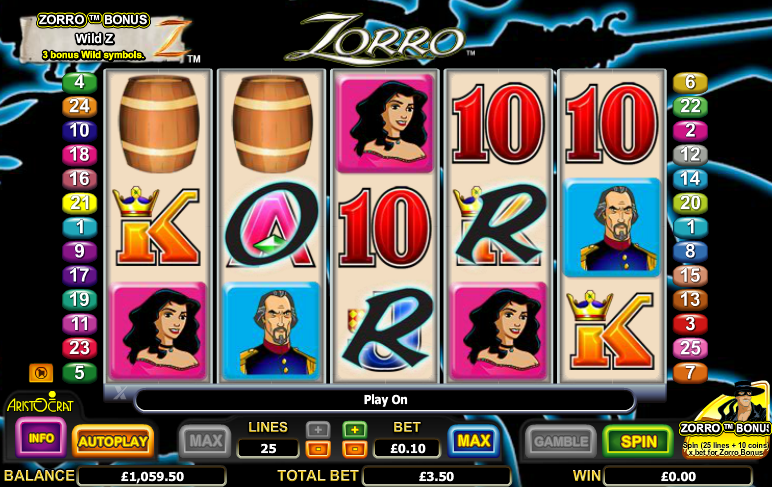Image resolution: width=772 pixels, height=487 pixels.
Task: Select payline 21 yellow marker
Action: tap(80, 203)
